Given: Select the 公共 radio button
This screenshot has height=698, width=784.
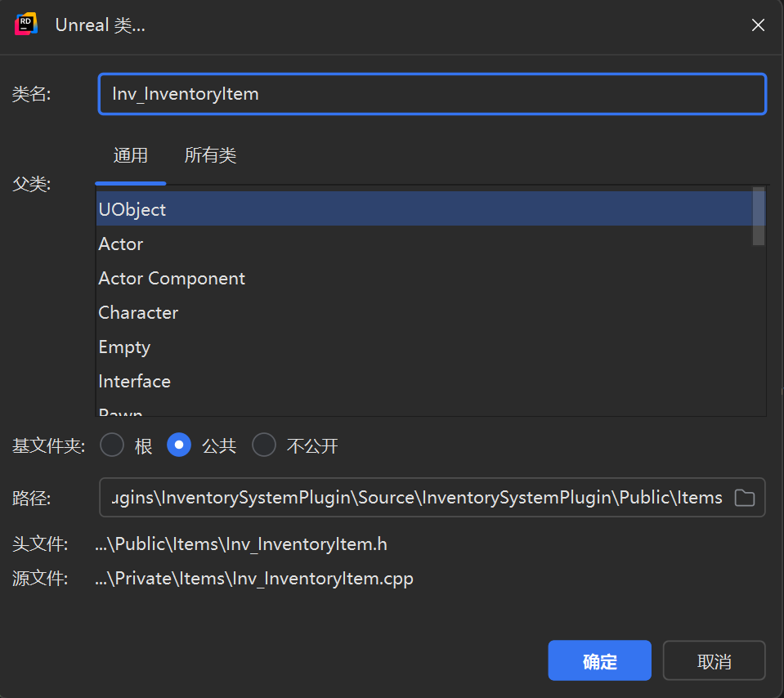Looking at the screenshot, I should tap(179, 445).
